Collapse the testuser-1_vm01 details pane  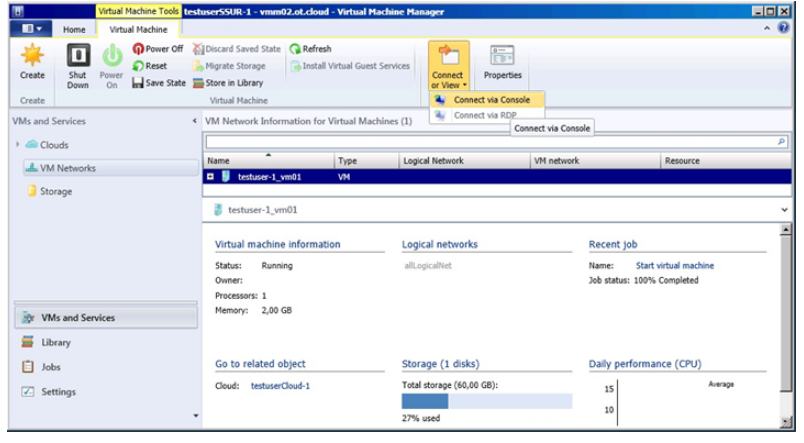(x=783, y=210)
